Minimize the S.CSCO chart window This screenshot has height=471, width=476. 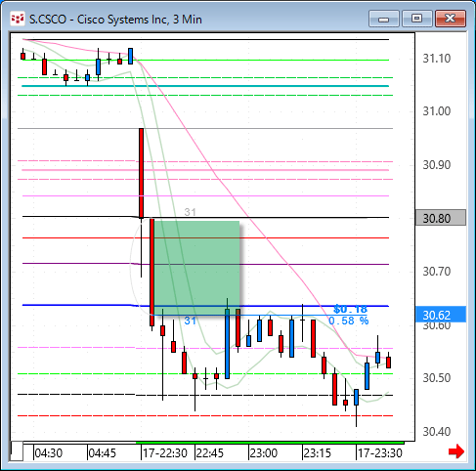click(x=384, y=19)
